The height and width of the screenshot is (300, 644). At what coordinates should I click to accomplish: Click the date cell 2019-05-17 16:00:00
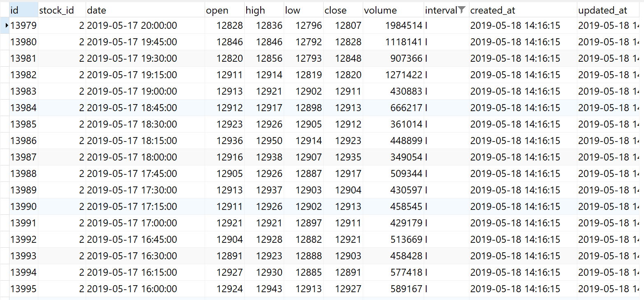tap(145, 289)
